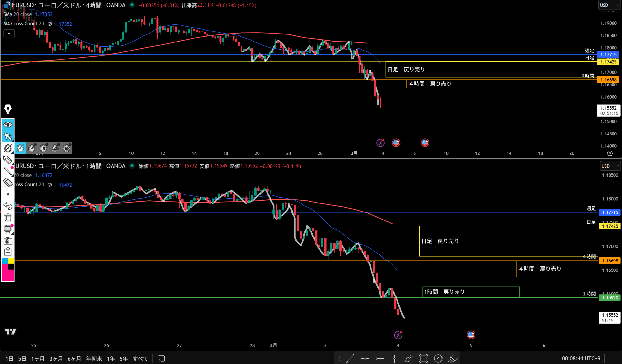The image size is (622, 364).
Task: Select the highlighter tool in bottom toolbar
Action: (x=452, y=358)
